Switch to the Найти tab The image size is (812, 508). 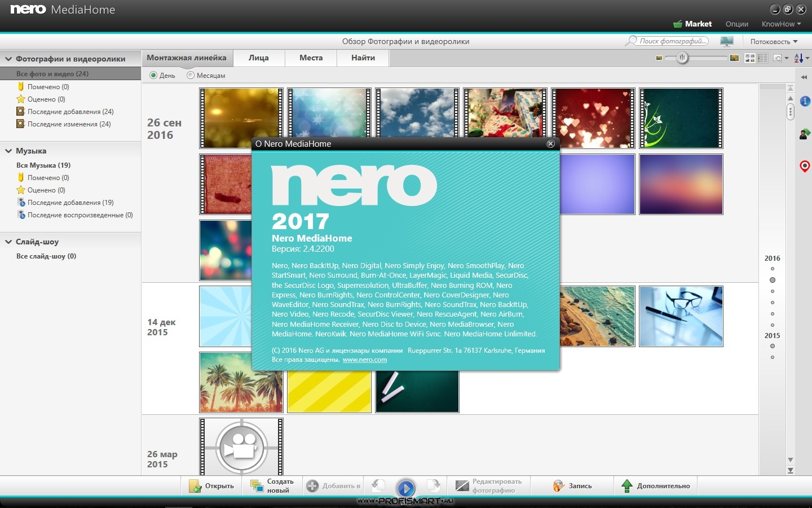pyautogui.click(x=363, y=58)
